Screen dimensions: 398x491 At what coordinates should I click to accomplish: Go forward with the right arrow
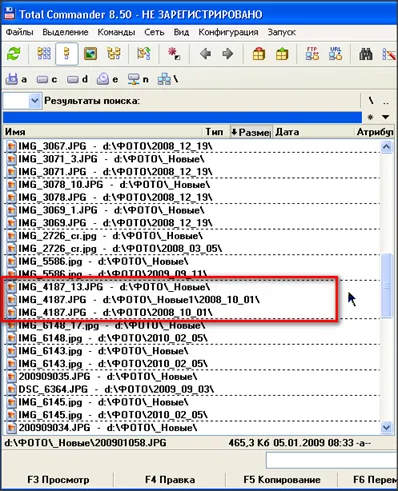[x=228, y=54]
